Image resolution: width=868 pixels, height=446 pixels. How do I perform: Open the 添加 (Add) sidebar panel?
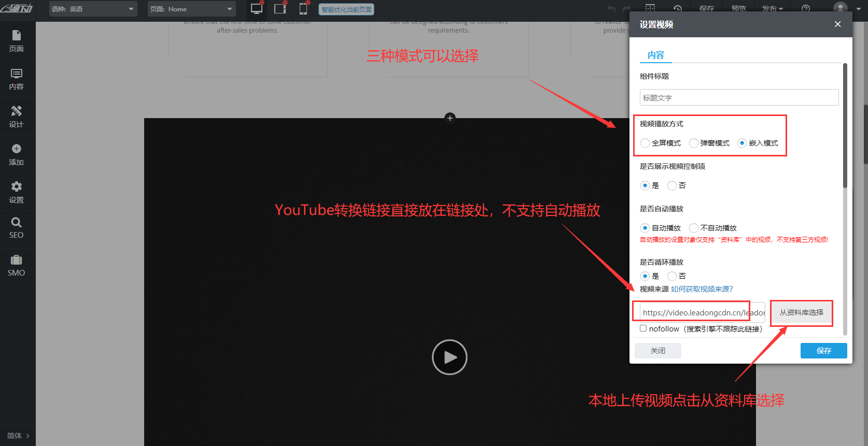click(17, 154)
